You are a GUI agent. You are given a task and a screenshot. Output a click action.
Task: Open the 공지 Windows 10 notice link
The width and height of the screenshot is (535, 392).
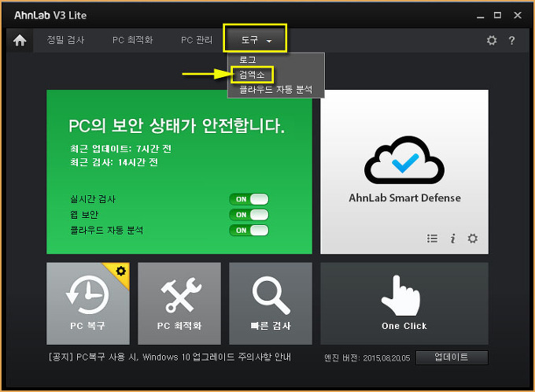point(170,357)
